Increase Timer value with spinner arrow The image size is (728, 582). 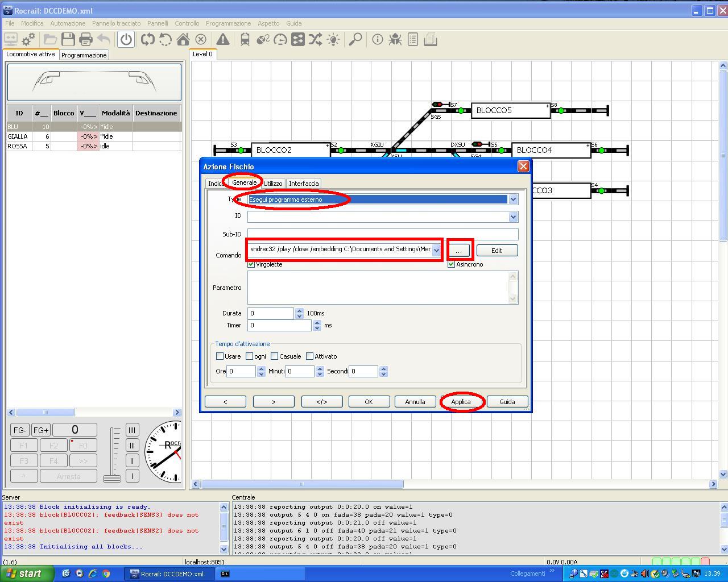317,322
